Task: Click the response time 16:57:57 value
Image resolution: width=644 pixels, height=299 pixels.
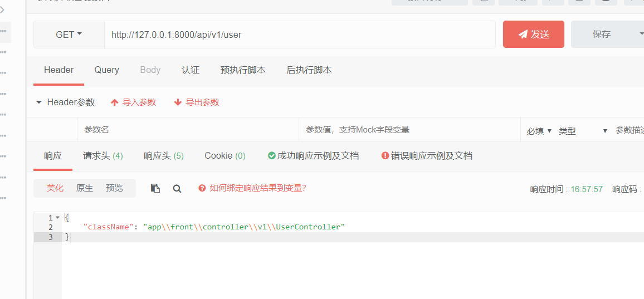Action: (587, 189)
